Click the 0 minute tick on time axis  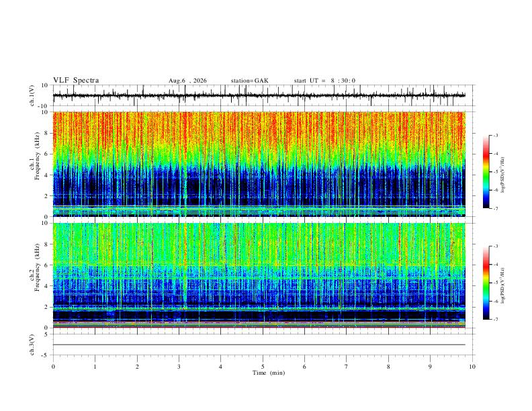click(x=53, y=367)
